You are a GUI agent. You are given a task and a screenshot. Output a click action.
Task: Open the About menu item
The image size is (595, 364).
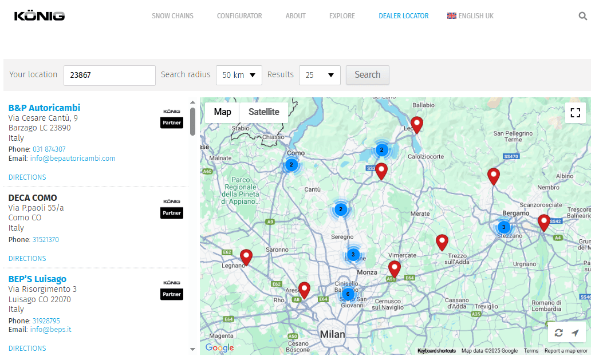pos(295,16)
